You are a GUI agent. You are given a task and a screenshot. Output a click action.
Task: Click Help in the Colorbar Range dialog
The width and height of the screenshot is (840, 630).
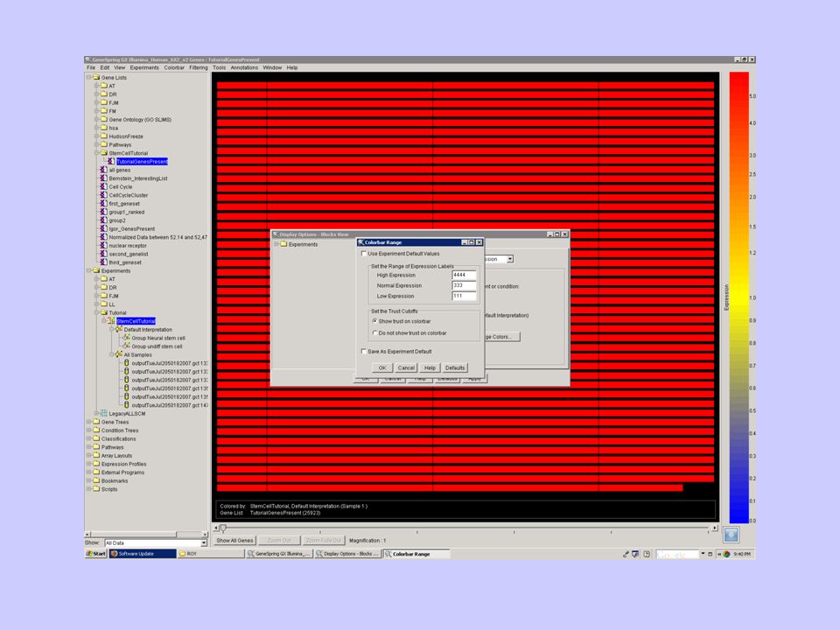[430, 368]
